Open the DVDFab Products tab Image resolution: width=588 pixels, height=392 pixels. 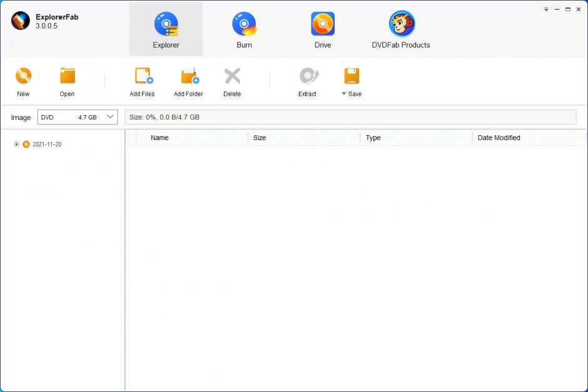(x=401, y=29)
